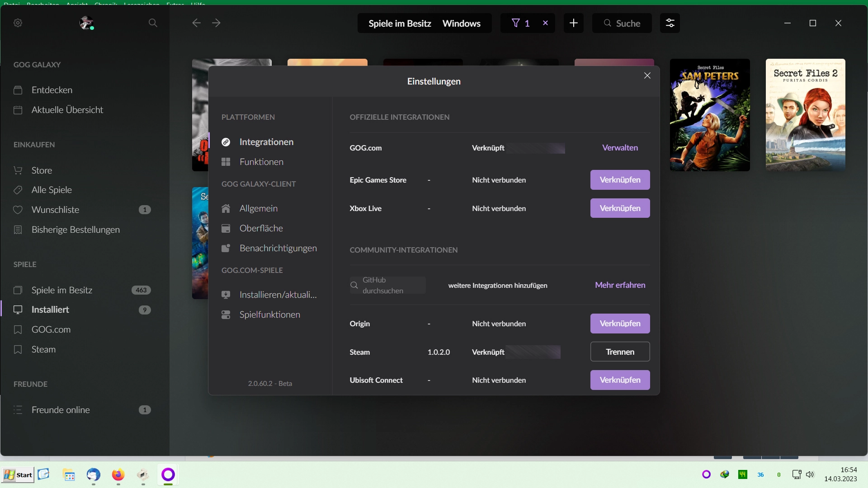Open Allgemein settings section
The image size is (868, 488).
tap(258, 208)
